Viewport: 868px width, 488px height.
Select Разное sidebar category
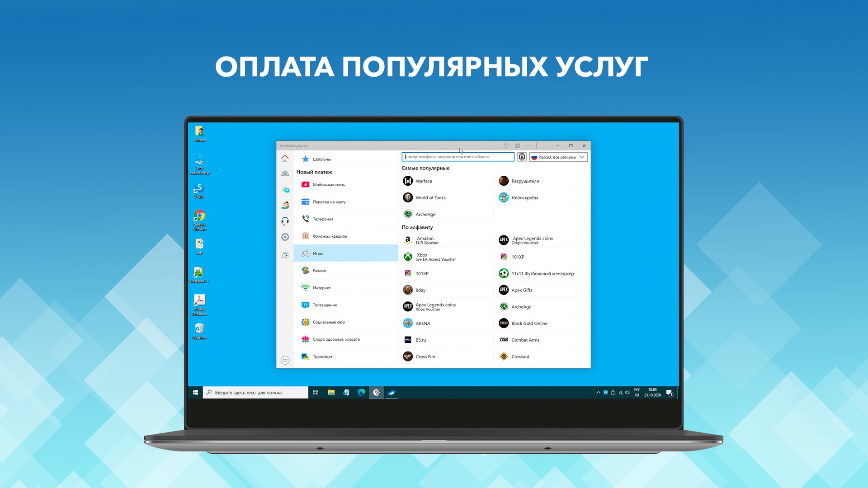tap(320, 270)
